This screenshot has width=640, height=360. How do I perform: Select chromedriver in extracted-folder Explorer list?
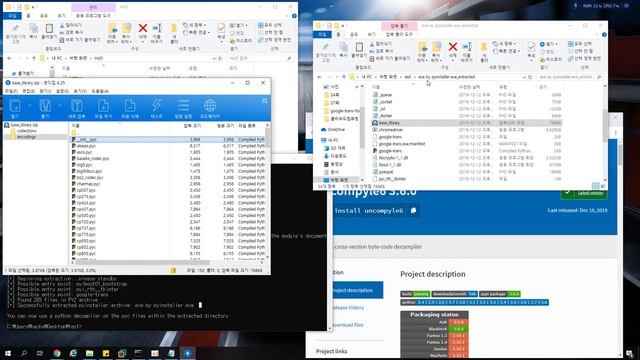tap(390, 130)
